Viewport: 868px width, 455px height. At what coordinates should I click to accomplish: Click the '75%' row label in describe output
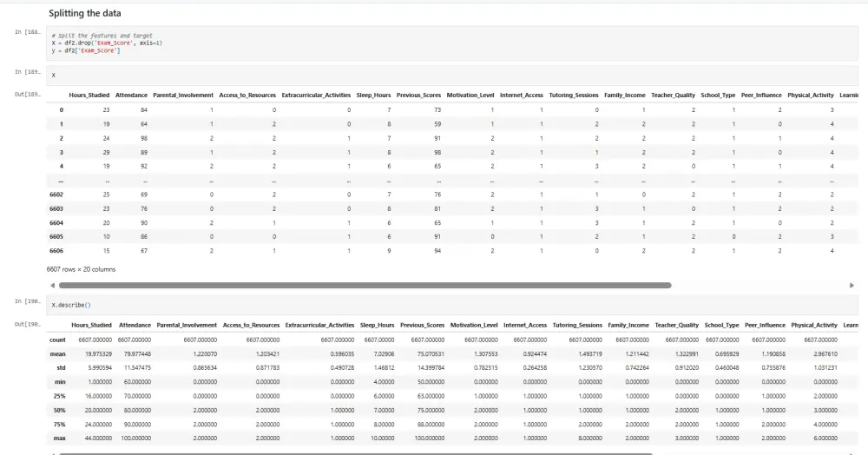(59, 425)
